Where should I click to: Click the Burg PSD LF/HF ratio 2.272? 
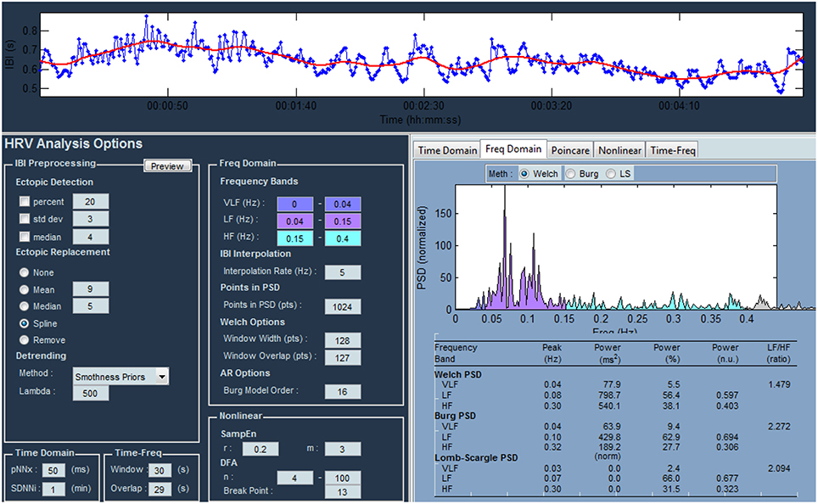pos(779,426)
